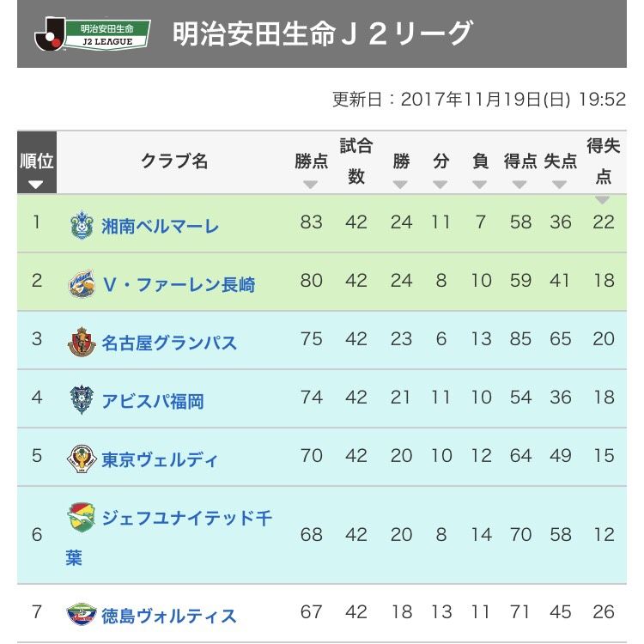The image size is (644, 644).
Task: Click the V-Varen Nagasaki club crest
Action: coord(82,283)
